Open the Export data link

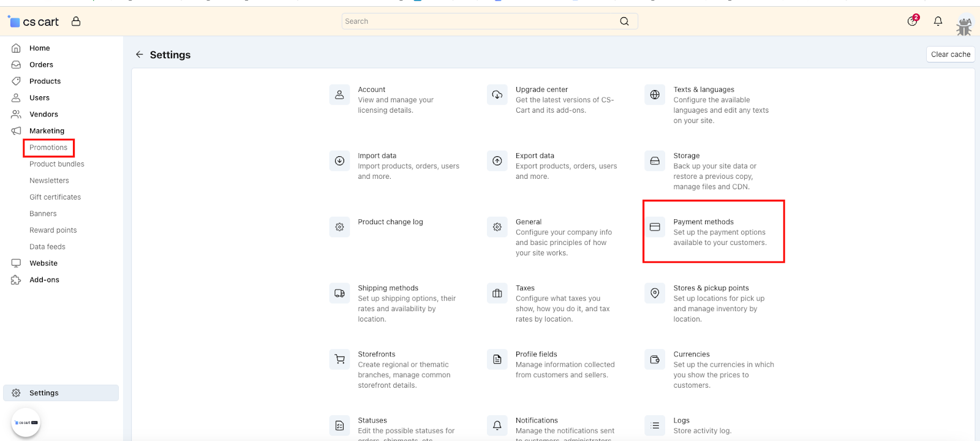coord(535,156)
